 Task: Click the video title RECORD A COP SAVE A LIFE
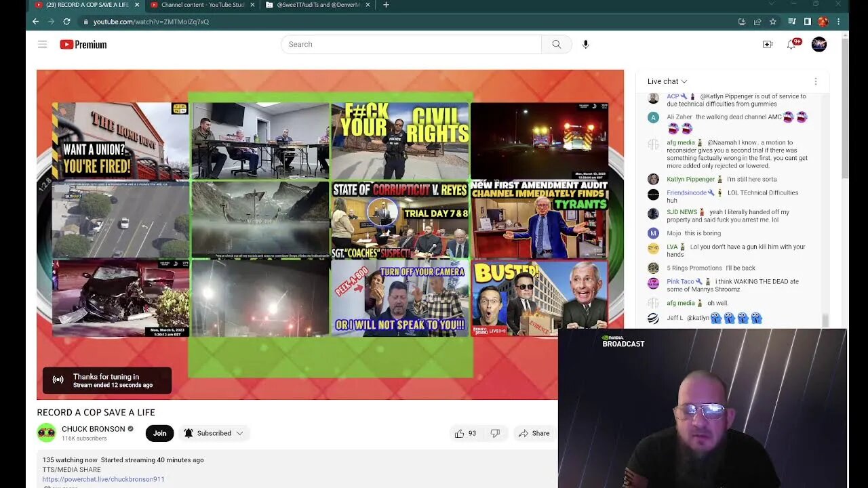(96, 412)
